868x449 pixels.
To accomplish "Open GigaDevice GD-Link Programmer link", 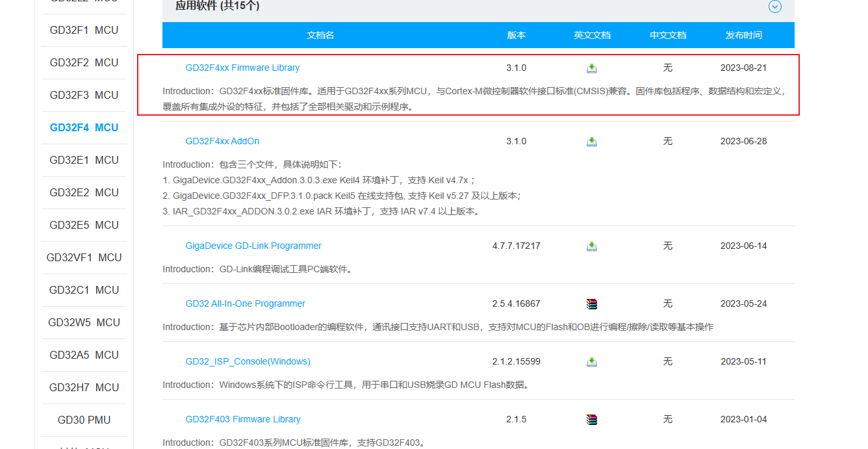I will click(x=253, y=246).
